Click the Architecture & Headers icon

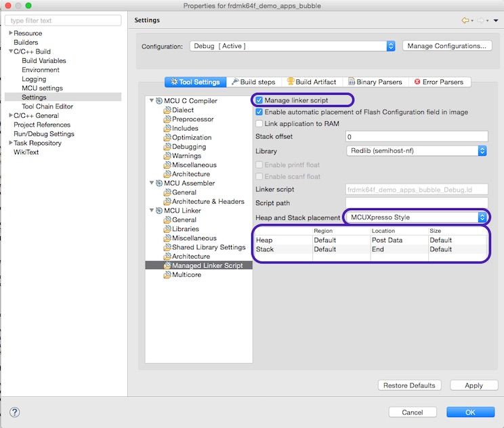tap(167, 201)
